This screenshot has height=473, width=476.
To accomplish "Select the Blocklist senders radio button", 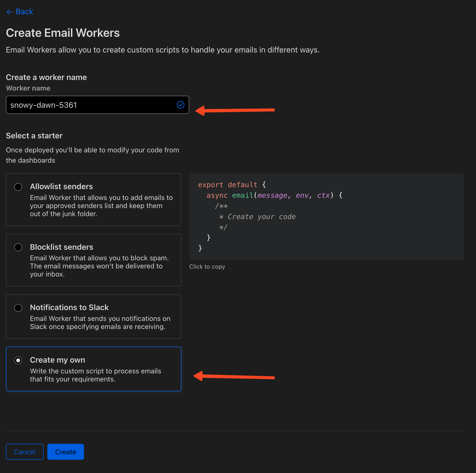I will 18,247.
